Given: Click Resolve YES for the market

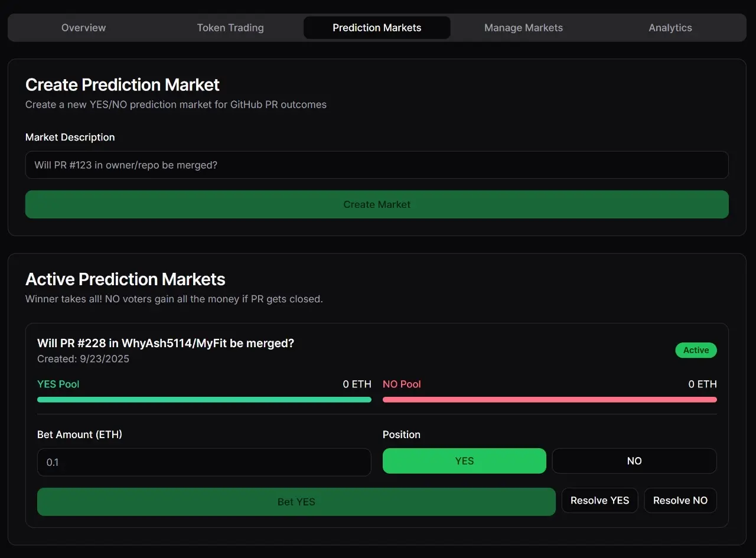Looking at the screenshot, I should coord(599,500).
